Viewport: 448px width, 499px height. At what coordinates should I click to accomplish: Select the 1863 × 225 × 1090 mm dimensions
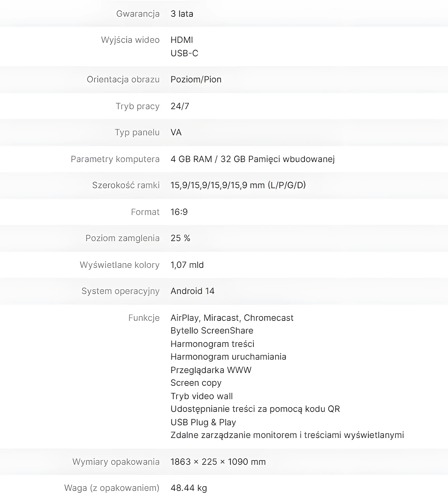[x=218, y=462]
